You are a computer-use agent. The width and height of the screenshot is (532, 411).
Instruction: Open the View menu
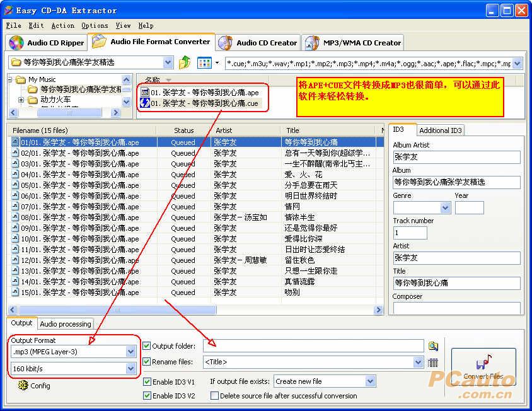pos(123,25)
